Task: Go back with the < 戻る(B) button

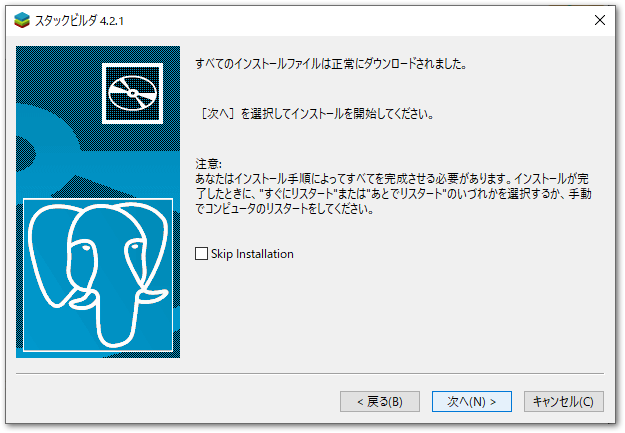Action: (x=379, y=401)
